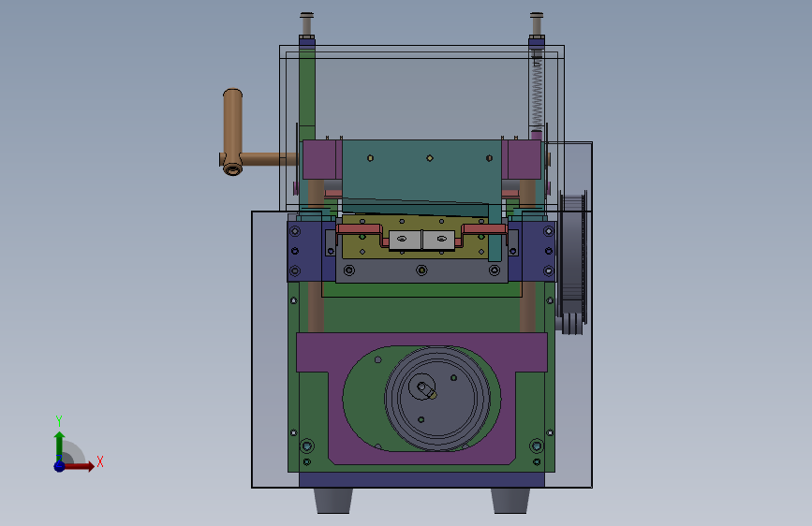Screen dimensions: 812x526
Task: Select the dark blue base plate at bottom
Action: point(421,480)
